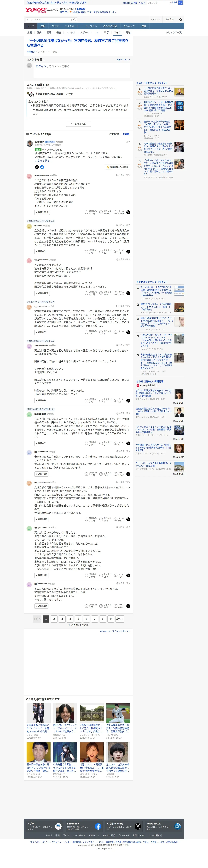Image resolution: width=208 pixels, height=868 pixels.
Task: Click 非表示・報告 on the awd comment
Action: point(123,175)
